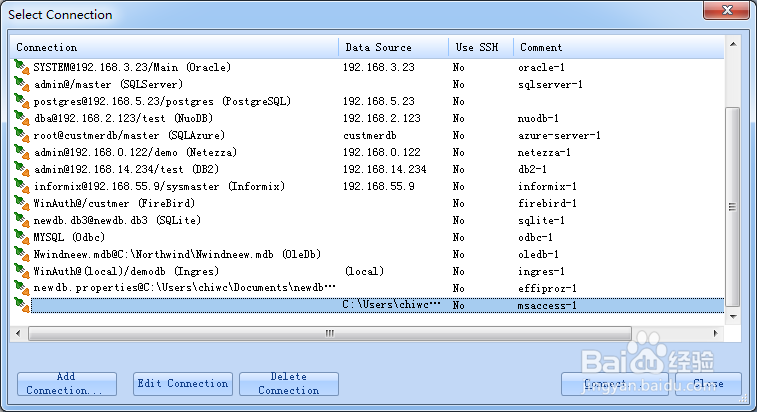Sort by the Connection column header
Viewport: 757px width, 412px height.
click(174, 47)
